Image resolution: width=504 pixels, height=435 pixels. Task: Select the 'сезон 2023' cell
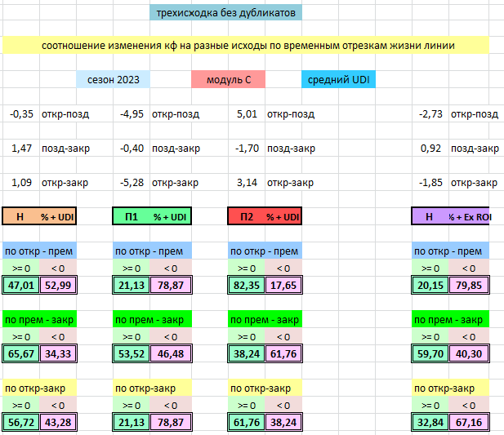(x=114, y=80)
